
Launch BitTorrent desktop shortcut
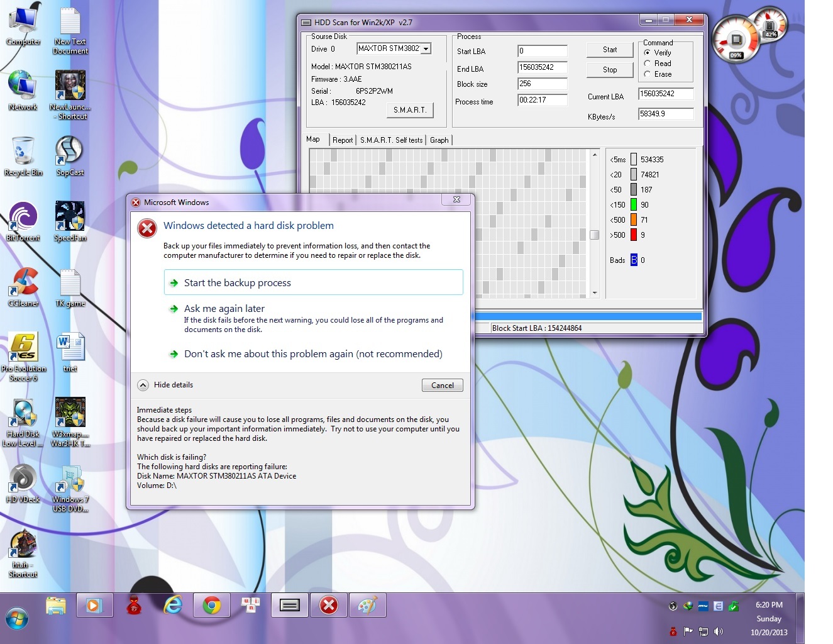tap(23, 221)
